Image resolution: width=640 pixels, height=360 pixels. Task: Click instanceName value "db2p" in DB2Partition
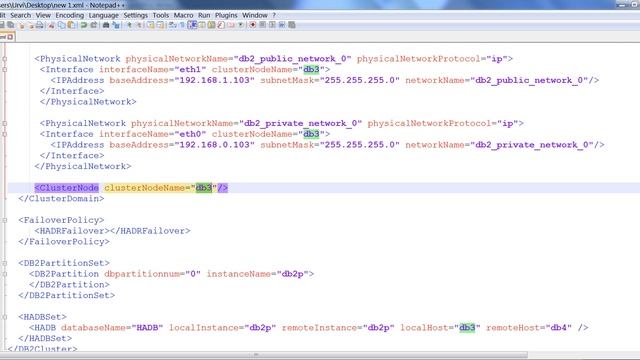click(293, 274)
